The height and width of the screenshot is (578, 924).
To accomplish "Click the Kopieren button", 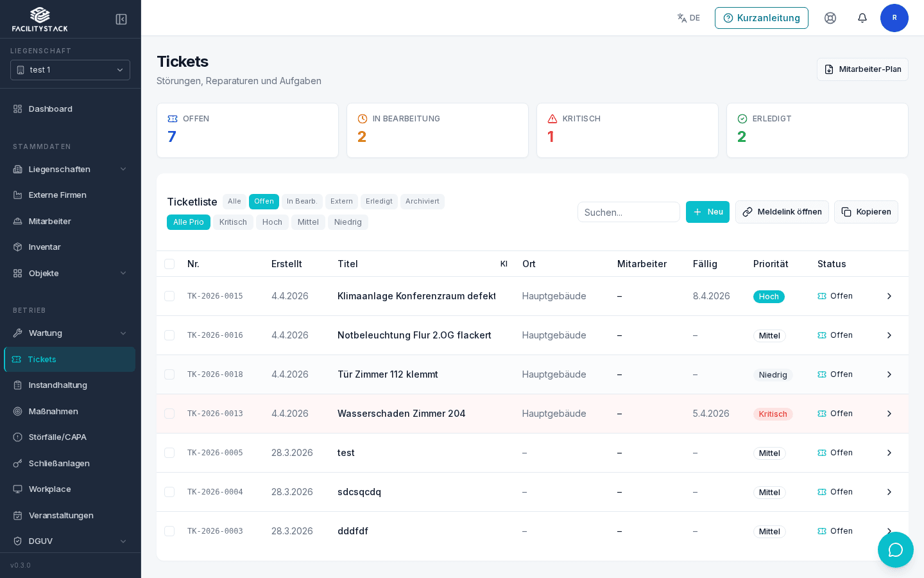I will pos(866,212).
